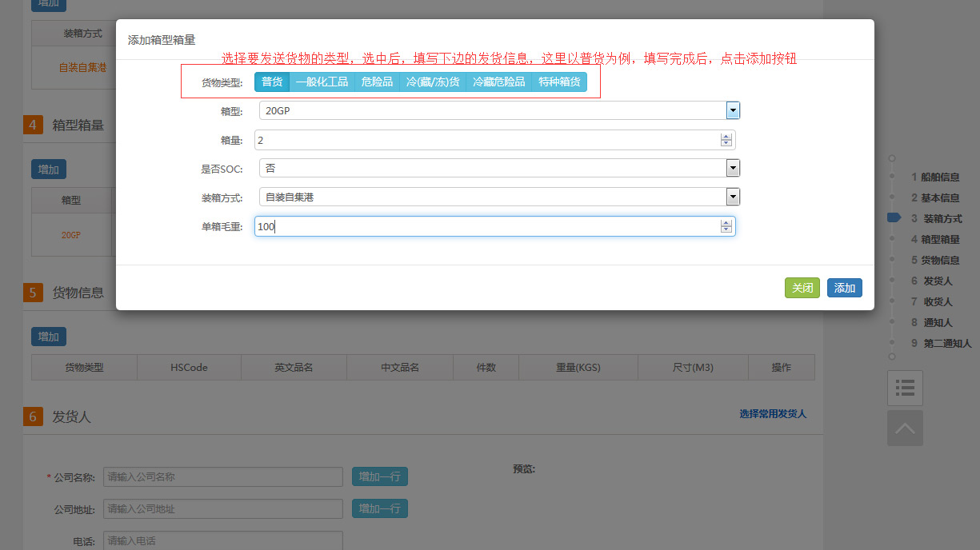Open 选择常用发货人 link
The width and height of the screenshot is (980, 550).
[772, 414]
